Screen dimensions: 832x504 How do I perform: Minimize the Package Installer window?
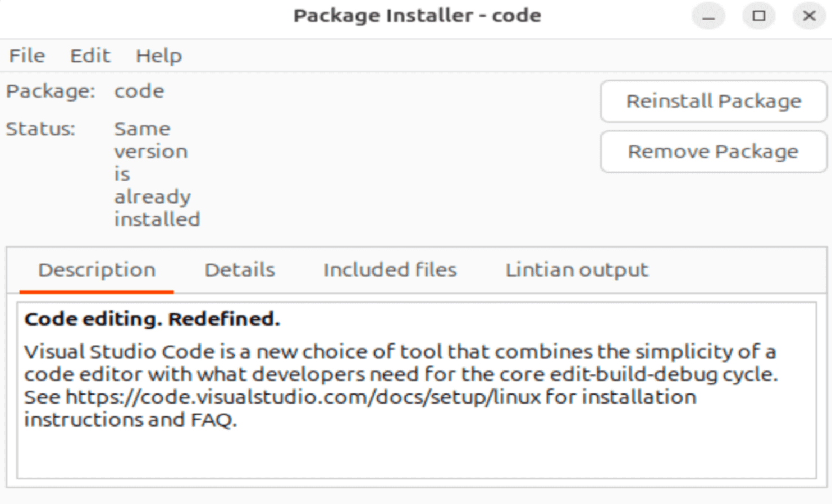pos(708,16)
